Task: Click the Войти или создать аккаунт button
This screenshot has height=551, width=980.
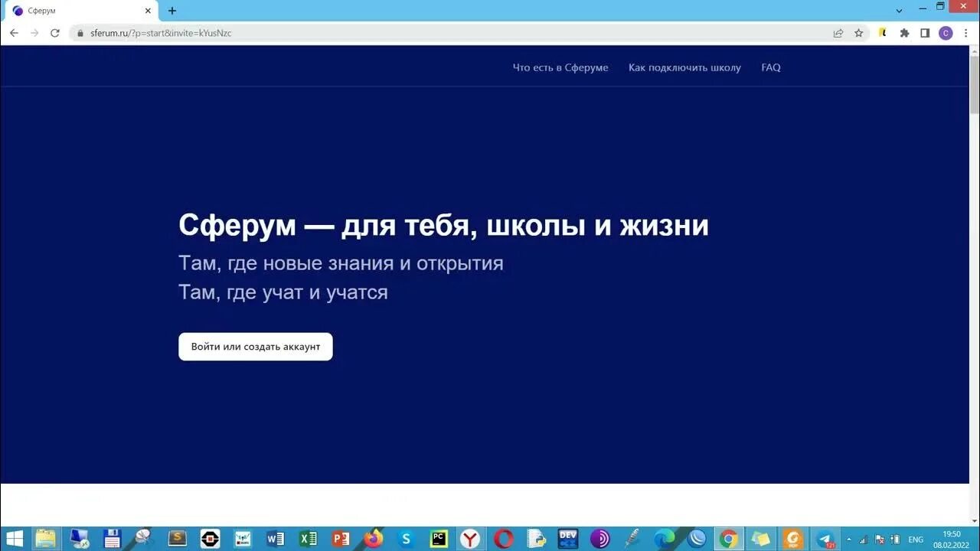Action: point(255,346)
